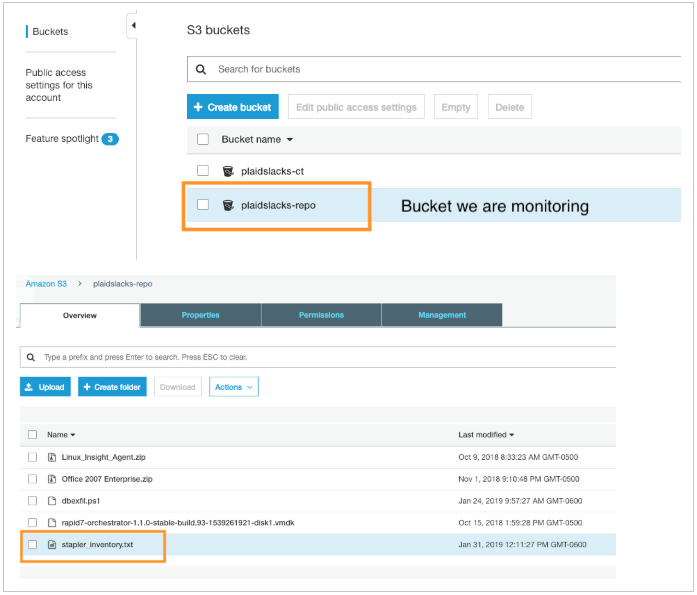Sort buckets by Bucket name dropdown arrow

click(290, 140)
